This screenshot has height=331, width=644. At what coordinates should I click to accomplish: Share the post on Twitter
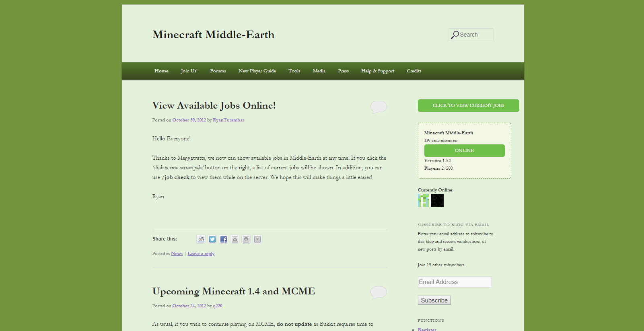click(x=212, y=239)
